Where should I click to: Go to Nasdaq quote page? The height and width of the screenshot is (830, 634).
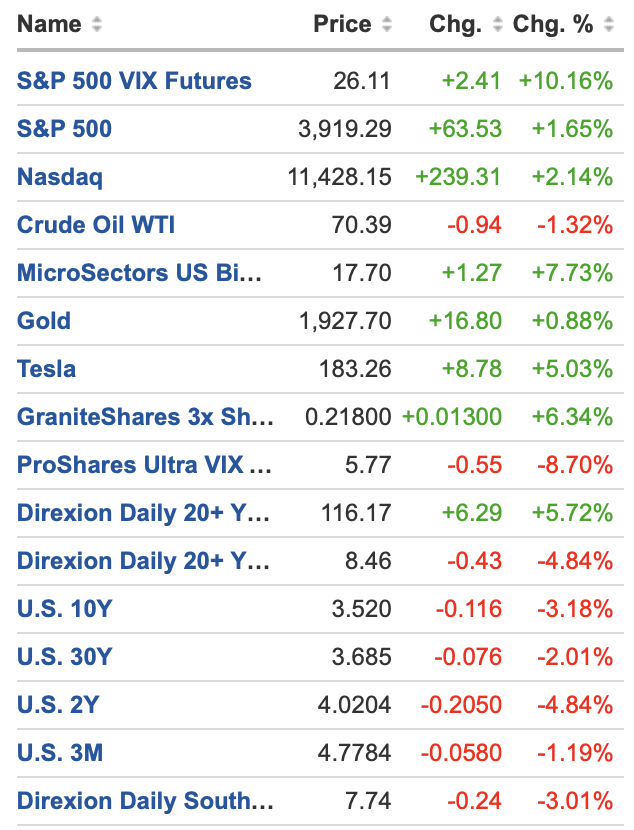tap(60, 177)
